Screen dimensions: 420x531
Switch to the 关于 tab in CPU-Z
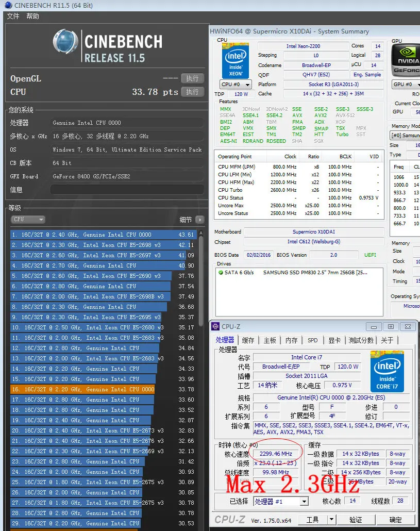coord(387,340)
